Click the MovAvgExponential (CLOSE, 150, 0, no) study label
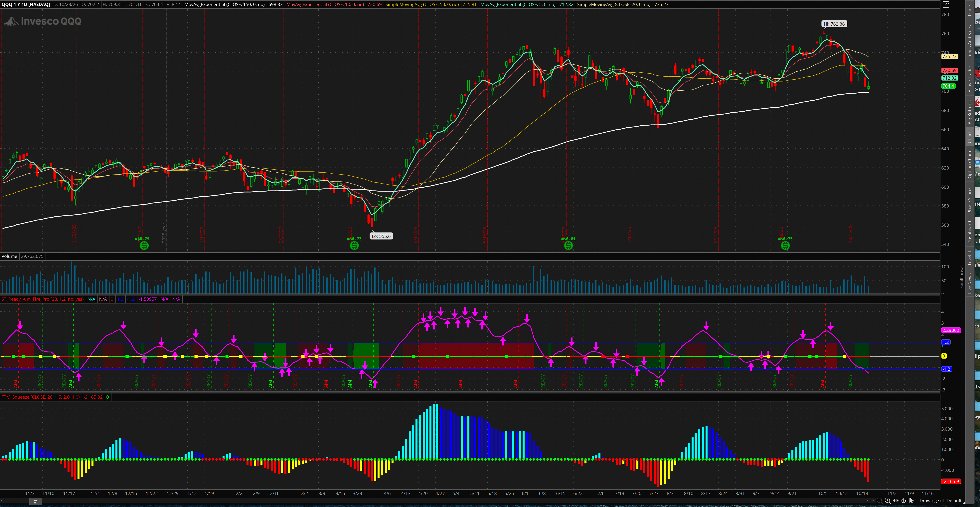Viewport: 980px width, 507px height. 225,4
